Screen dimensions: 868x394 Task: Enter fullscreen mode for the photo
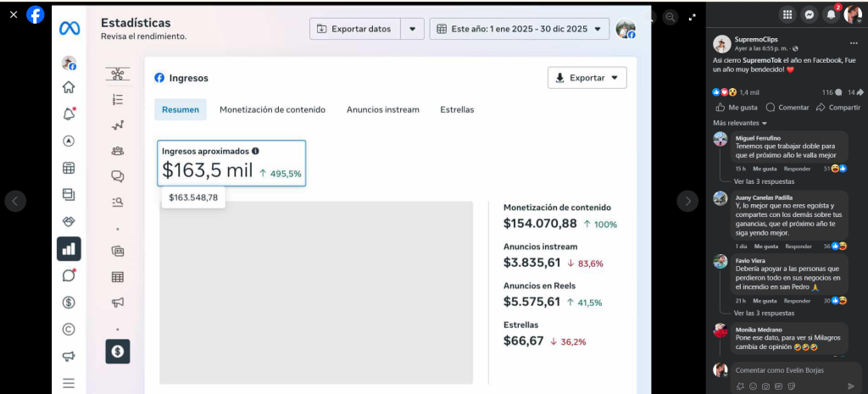[693, 17]
